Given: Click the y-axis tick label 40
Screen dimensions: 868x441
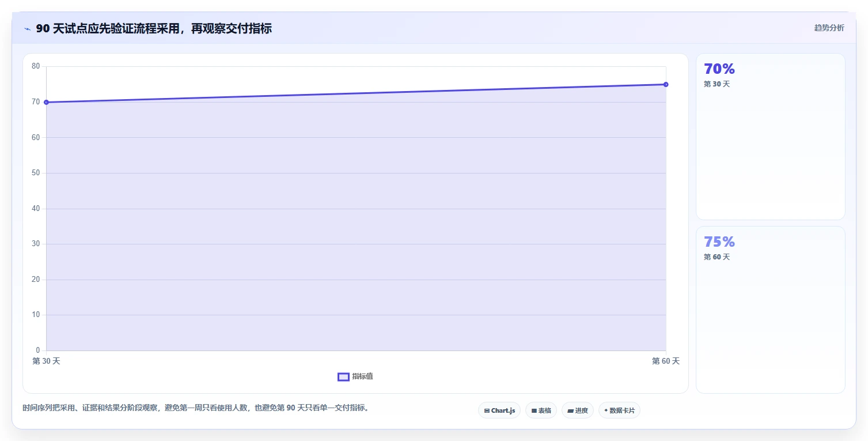Looking at the screenshot, I should pyautogui.click(x=36, y=209).
